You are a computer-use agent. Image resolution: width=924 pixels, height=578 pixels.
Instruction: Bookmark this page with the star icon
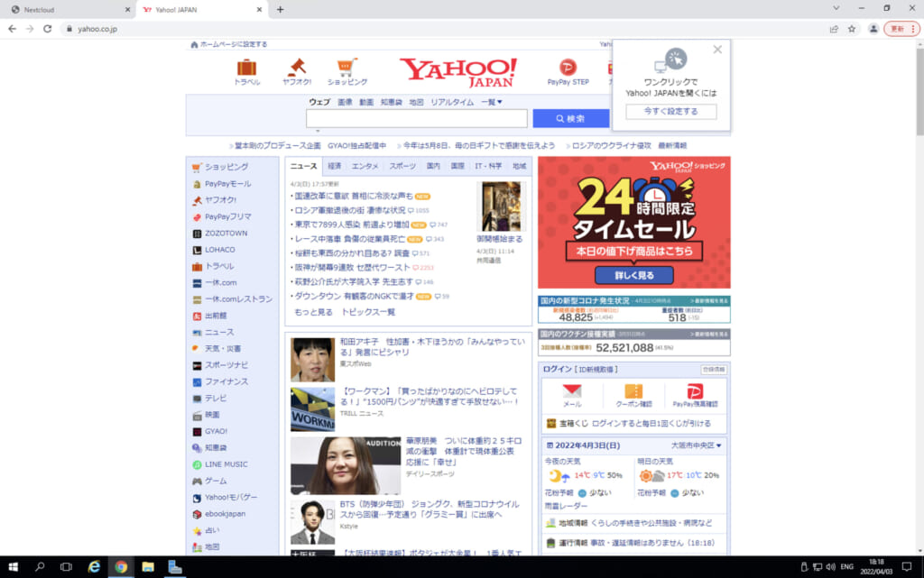pyautogui.click(x=851, y=29)
